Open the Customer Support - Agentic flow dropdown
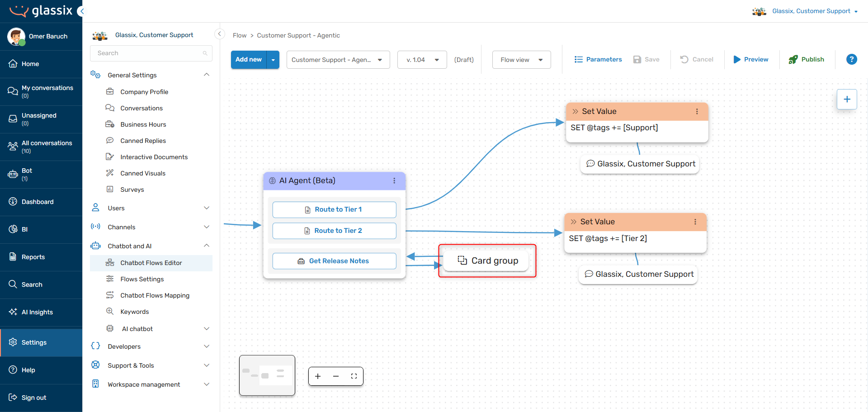Viewport: 868px width, 412px height. [x=338, y=60]
